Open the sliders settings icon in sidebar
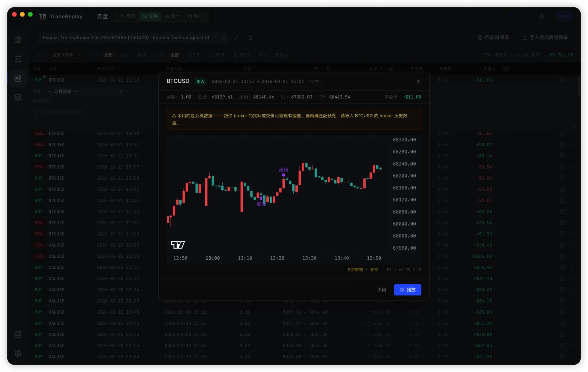 click(x=18, y=59)
